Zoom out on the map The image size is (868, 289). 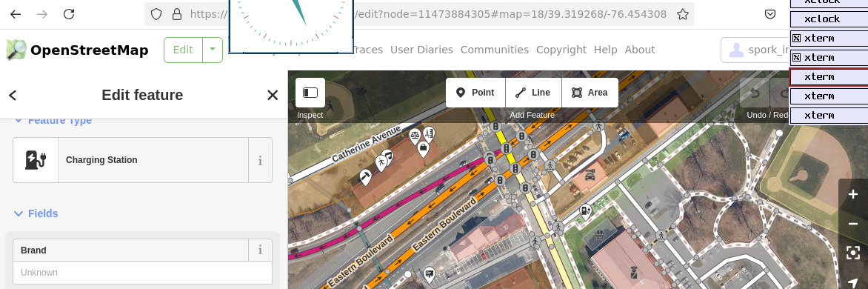[853, 224]
